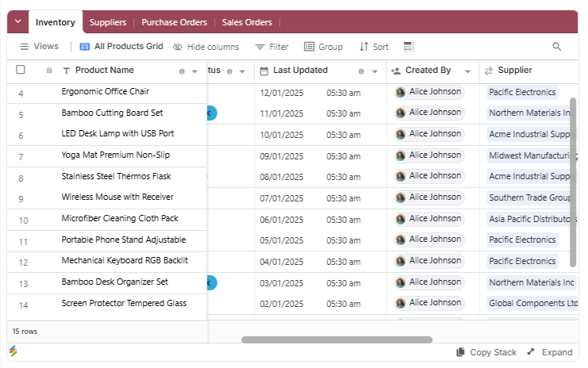The height and width of the screenshot is (368, 588).
Task: Toggle the select all rows checkbox
Action: coord(21,70)
